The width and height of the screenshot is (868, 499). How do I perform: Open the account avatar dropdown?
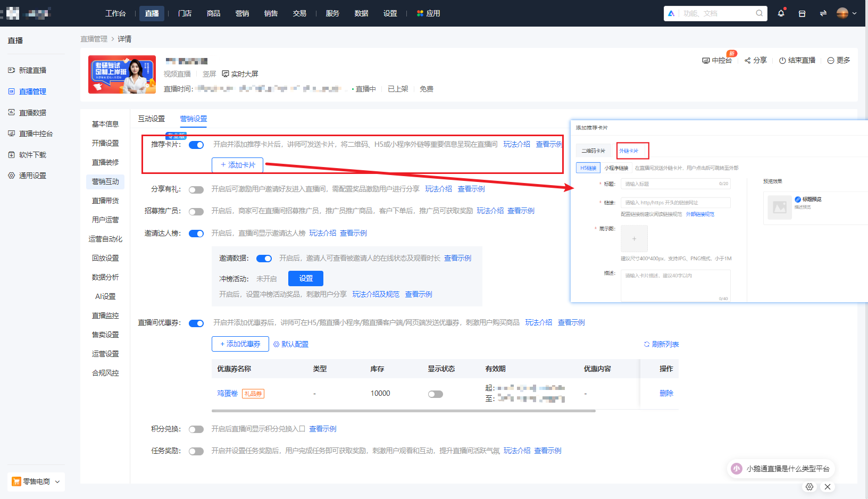coord(842,13)
